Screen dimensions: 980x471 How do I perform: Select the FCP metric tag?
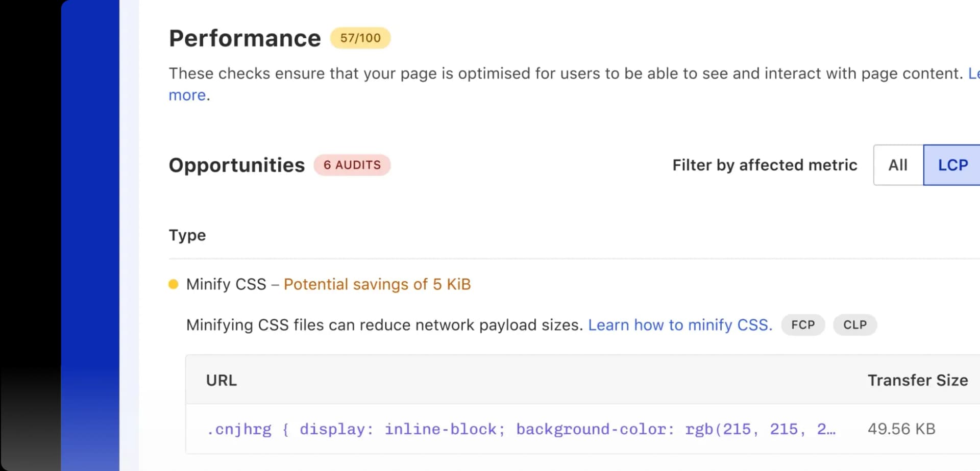pos(802,325)
